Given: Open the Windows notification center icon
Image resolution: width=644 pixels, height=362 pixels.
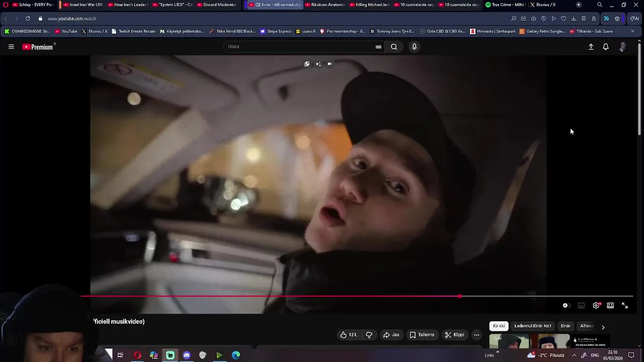Looking at the screenshot, I should pos(631,355).
